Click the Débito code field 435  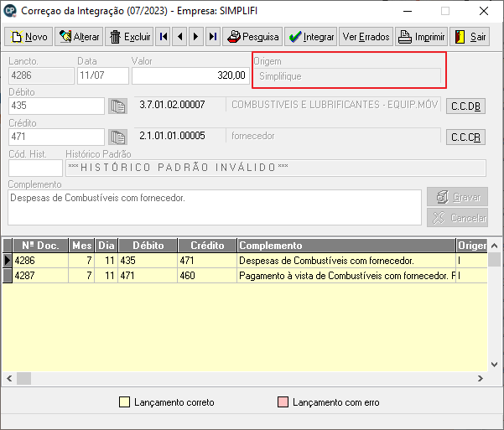tap(56, 106)
